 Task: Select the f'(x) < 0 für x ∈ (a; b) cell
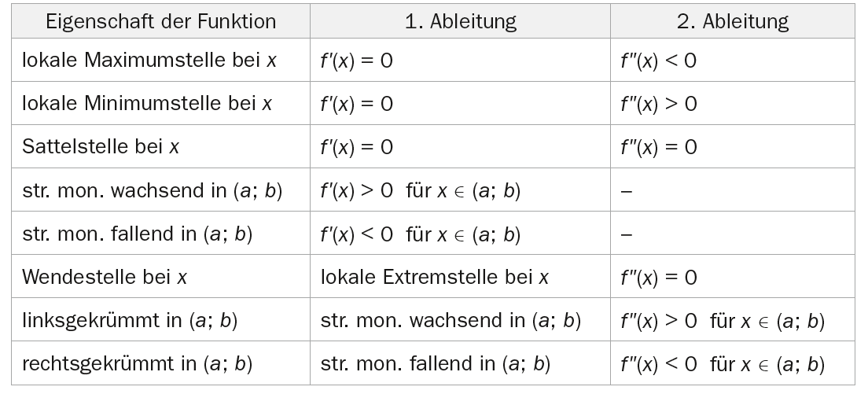[x=420, y=234]
